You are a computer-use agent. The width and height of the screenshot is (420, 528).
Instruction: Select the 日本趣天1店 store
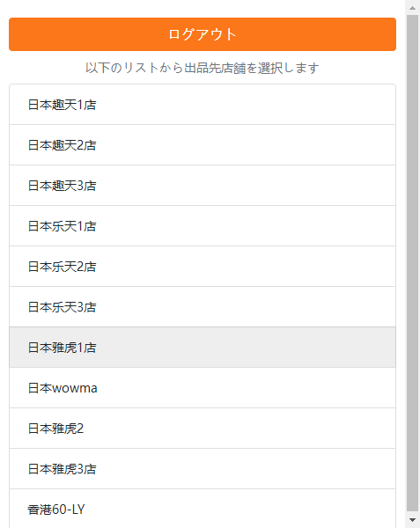tap(203, 105)
